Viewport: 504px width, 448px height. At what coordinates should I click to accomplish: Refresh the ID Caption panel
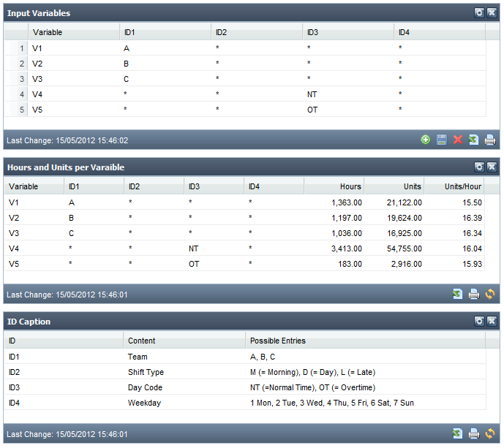490,433
